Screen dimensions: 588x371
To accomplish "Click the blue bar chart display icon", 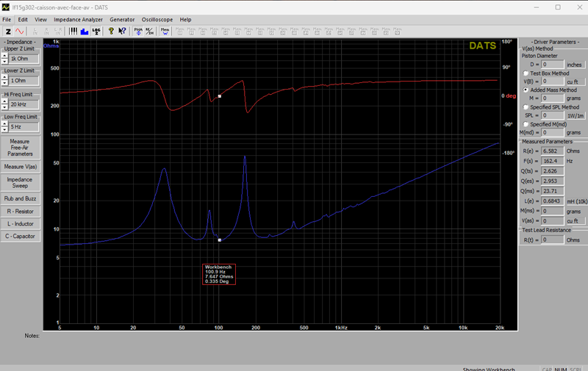I will (x=85, y=32).
